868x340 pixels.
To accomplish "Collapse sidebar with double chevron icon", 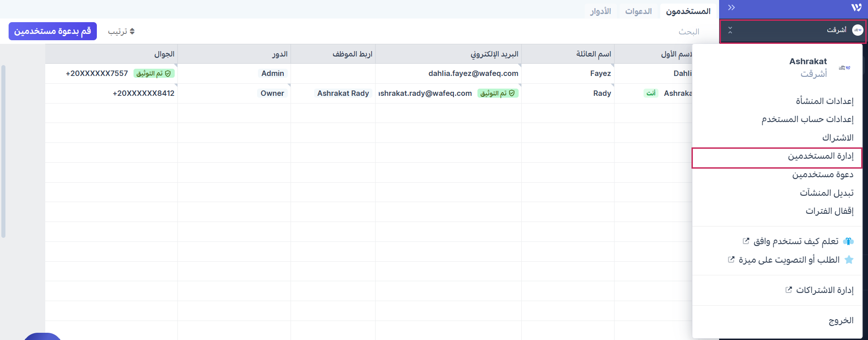I will tap(731, 8).
